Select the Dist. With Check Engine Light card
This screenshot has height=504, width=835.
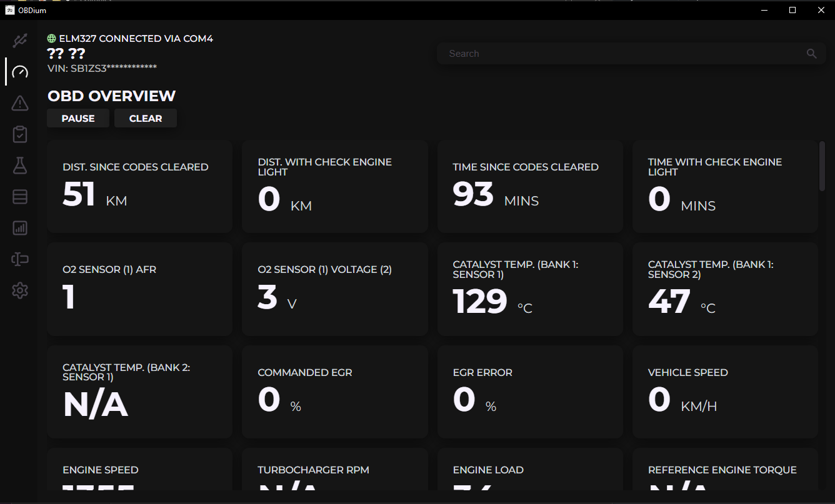[x=334, y=187]
